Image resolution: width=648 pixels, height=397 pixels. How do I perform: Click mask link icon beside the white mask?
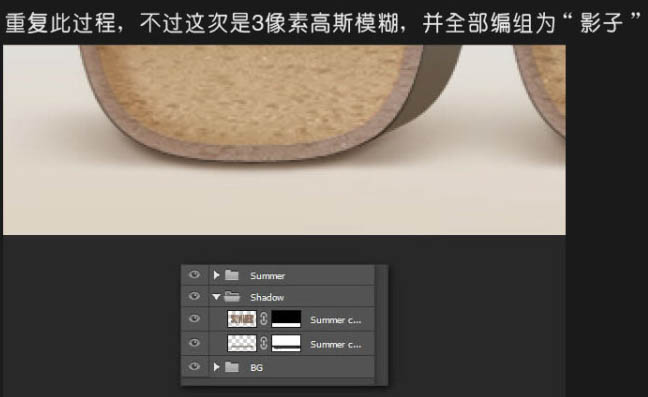[x=264, y=343]
